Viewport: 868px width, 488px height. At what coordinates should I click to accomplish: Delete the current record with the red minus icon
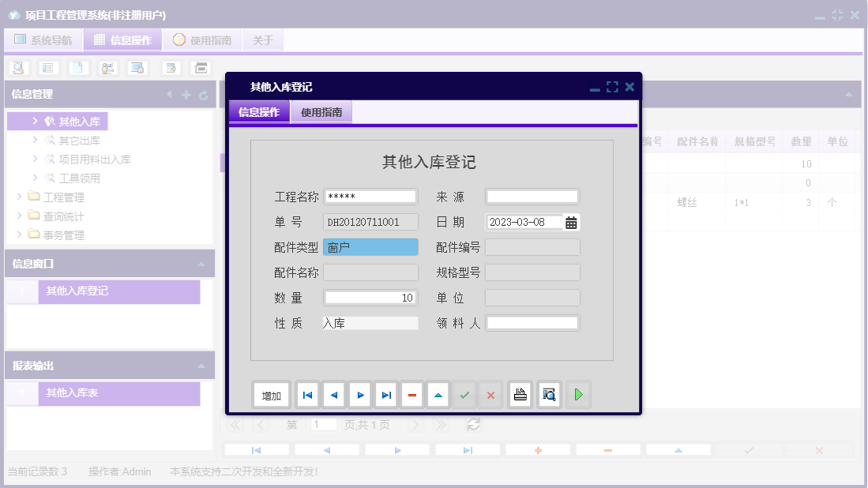412,395
